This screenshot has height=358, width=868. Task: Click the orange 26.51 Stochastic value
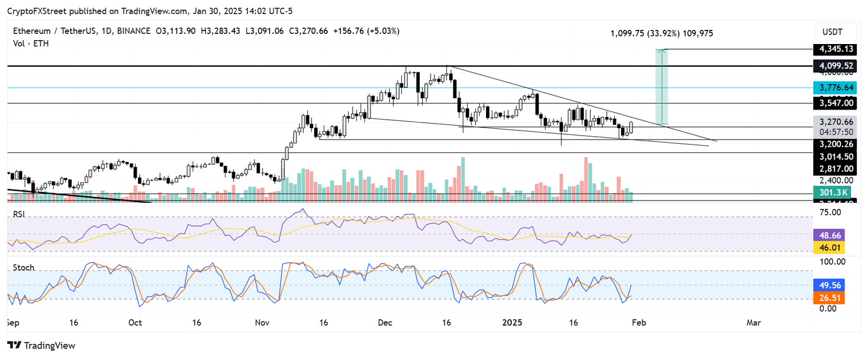[x=828, y=298]
